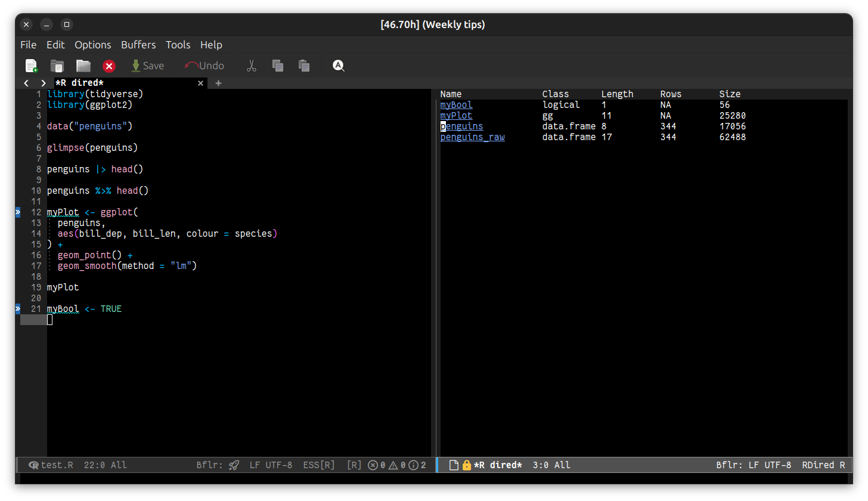Image resolution: width=868 pixels, height=501 pixels.
Task: Open the Edit menu
Action: point(55,45)
